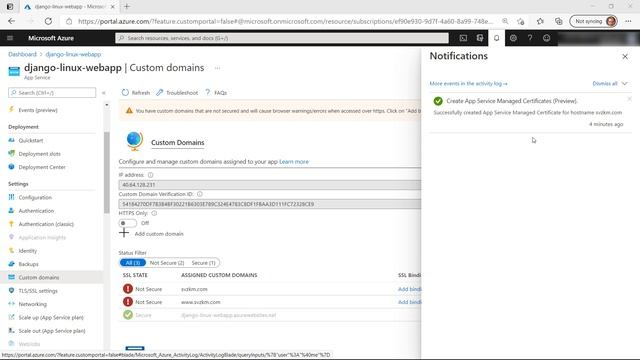Click the Not Secure icon for www.svzkm.com
The width and height of the screenshot is (640, 360).
point(128,302)
